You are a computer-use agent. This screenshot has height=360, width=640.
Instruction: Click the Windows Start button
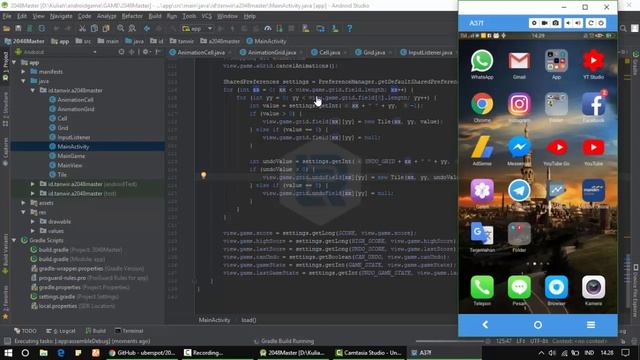click(8, 353)
